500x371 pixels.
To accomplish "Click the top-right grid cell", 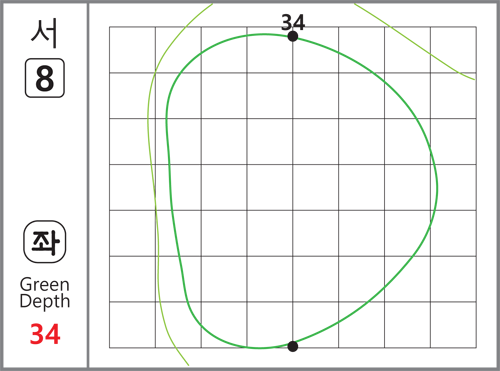I will click(453, 50).
